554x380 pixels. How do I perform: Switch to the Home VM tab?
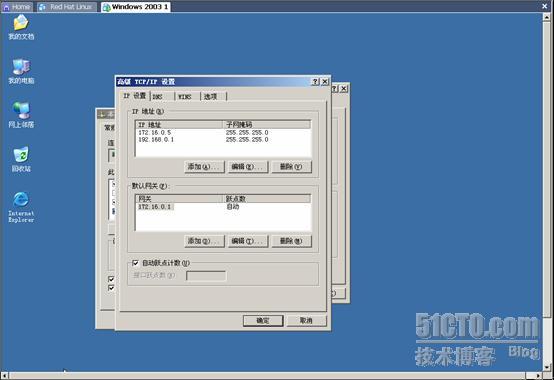(17, 7)
